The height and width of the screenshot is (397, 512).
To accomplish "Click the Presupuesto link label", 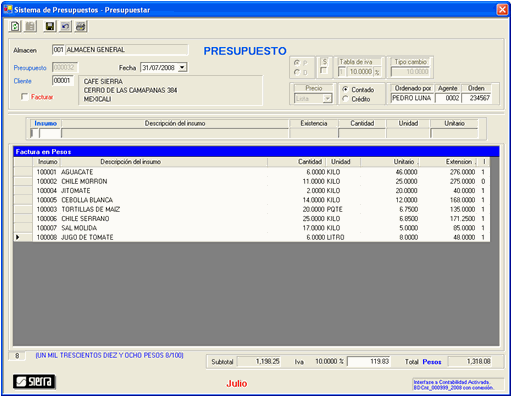I will point(30,68).
